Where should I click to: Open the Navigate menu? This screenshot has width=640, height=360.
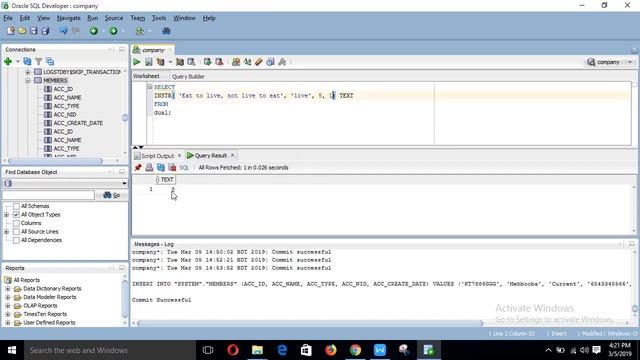(x=69, y=18)
